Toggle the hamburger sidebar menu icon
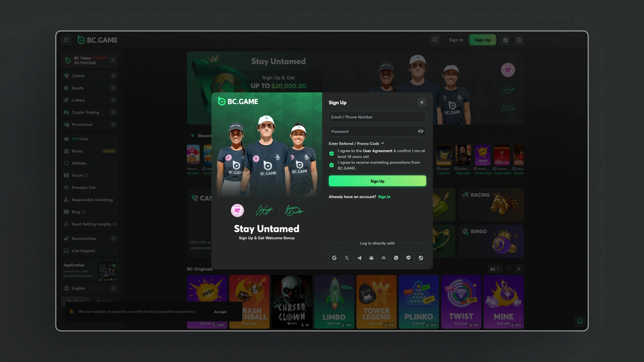The width and height of the screenshot is (644, 362). (x=66, y=40)
